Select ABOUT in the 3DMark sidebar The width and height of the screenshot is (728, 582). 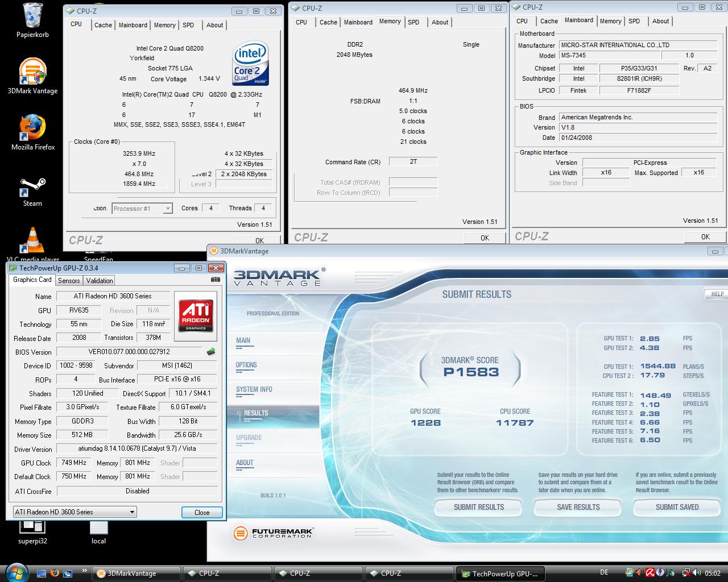point(245,463)
